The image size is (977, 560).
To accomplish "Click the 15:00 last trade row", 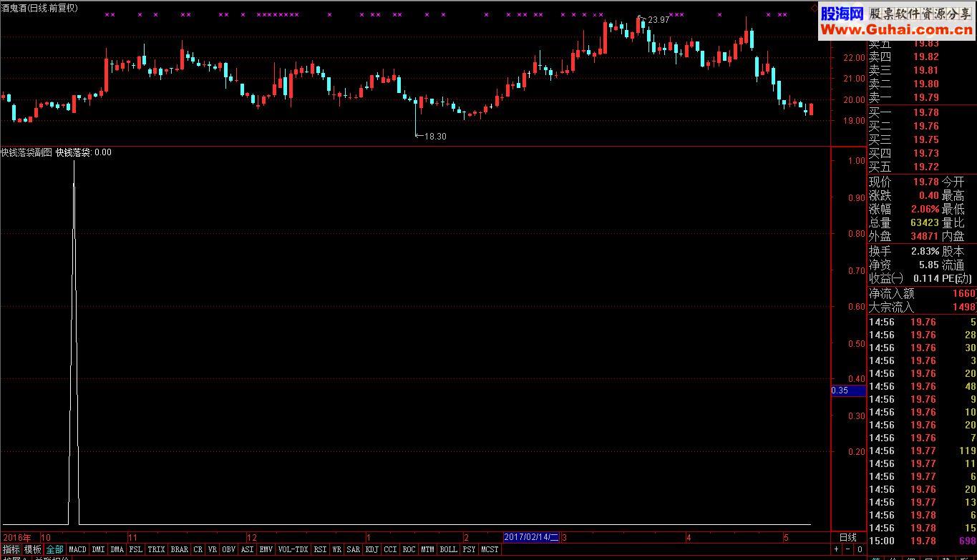I will click(922, 541).
